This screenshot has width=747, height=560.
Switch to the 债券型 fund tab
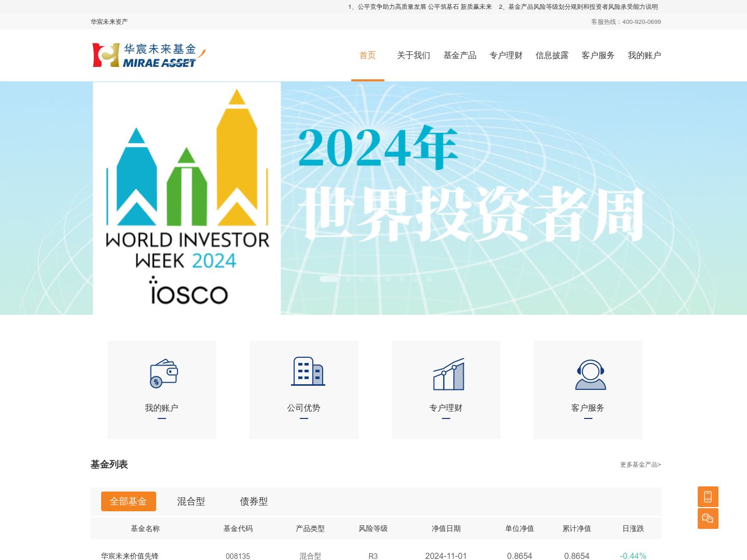coord(254,501)
